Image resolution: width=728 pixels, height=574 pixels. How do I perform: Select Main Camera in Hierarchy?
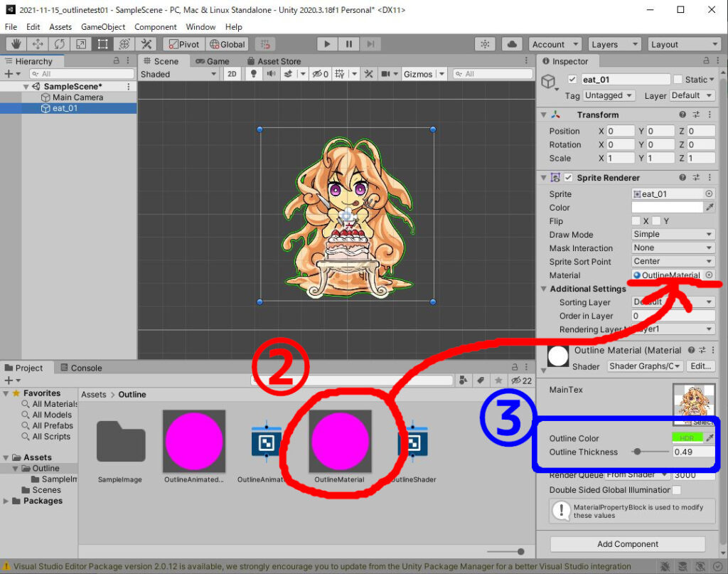pos(77,97)
